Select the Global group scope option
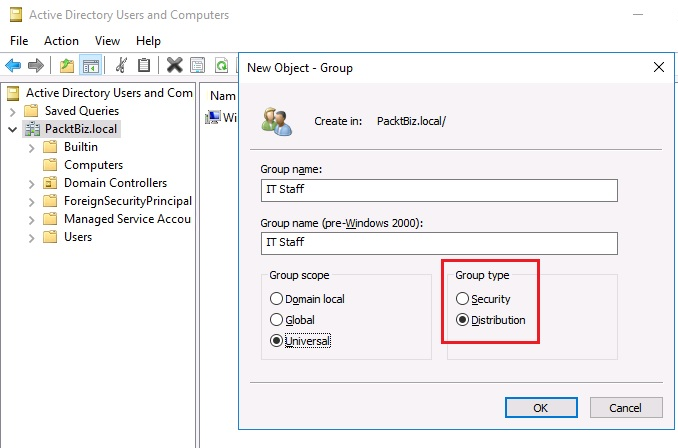The height and width of the screenshot is (448, 678). tap(277, 320)
